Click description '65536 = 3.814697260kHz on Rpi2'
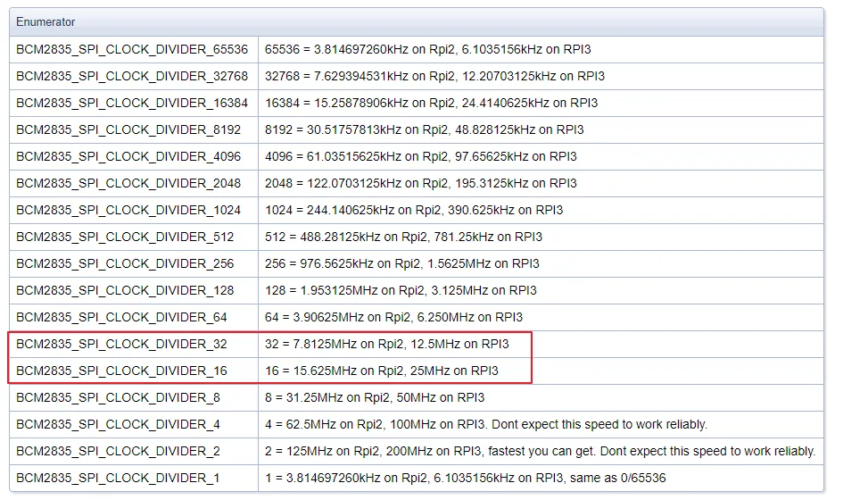 [427, 49]
